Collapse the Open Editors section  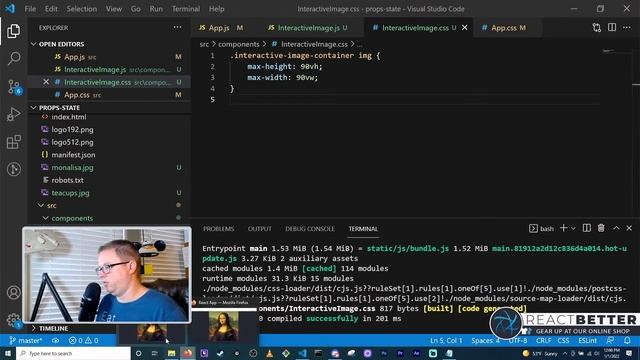61,44
